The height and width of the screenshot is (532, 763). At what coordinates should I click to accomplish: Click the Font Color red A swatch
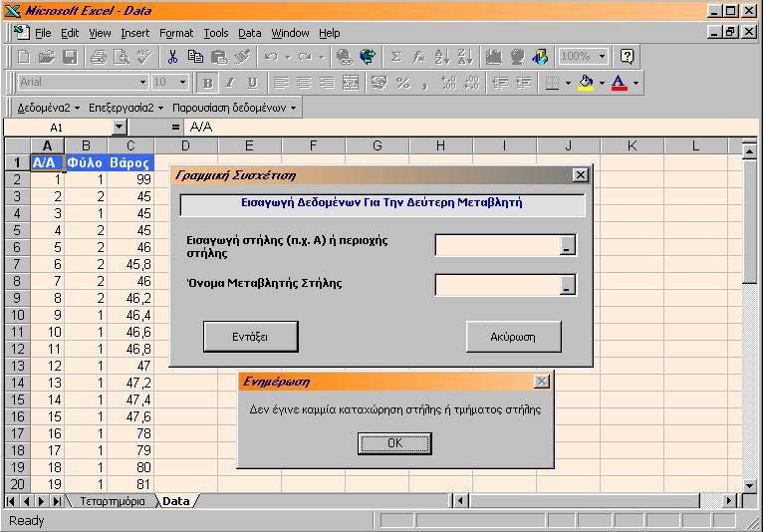coord(619,83)
